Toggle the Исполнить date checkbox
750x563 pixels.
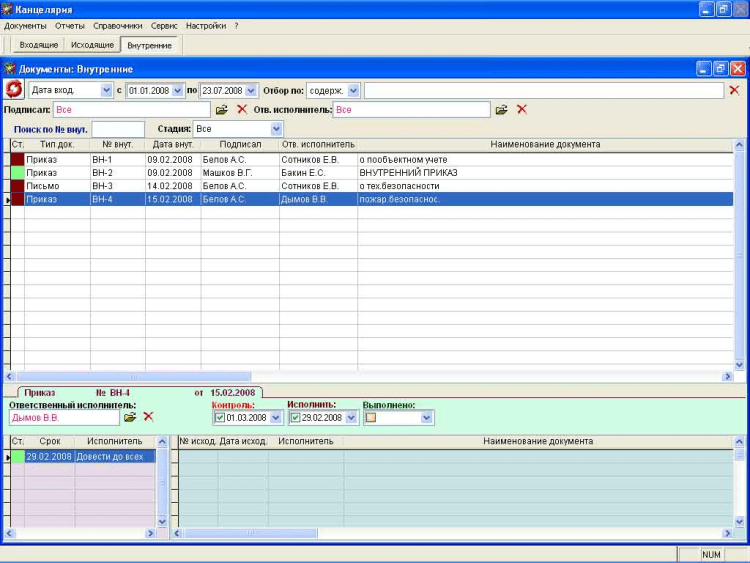[295, 418]
